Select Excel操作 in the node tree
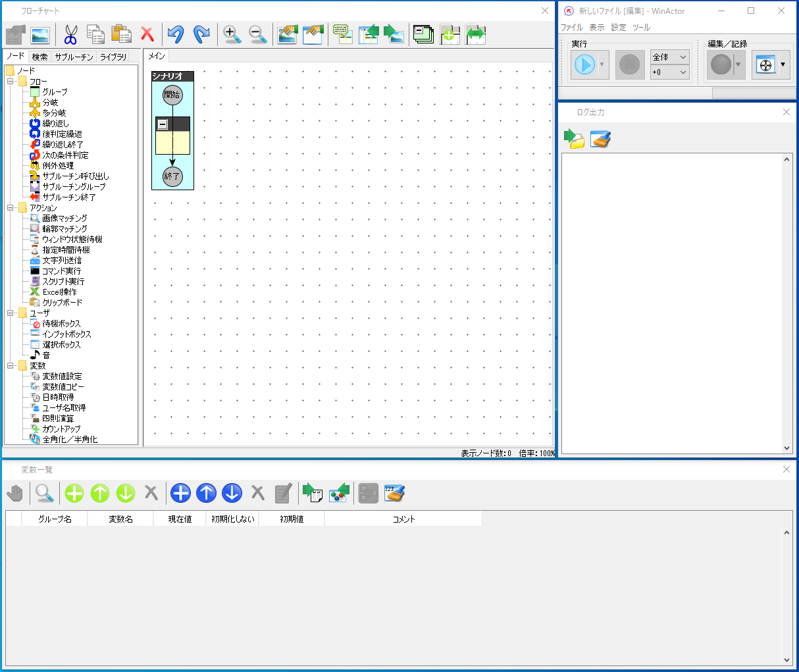Screen dimensions: 799x672 pos(59,292)
